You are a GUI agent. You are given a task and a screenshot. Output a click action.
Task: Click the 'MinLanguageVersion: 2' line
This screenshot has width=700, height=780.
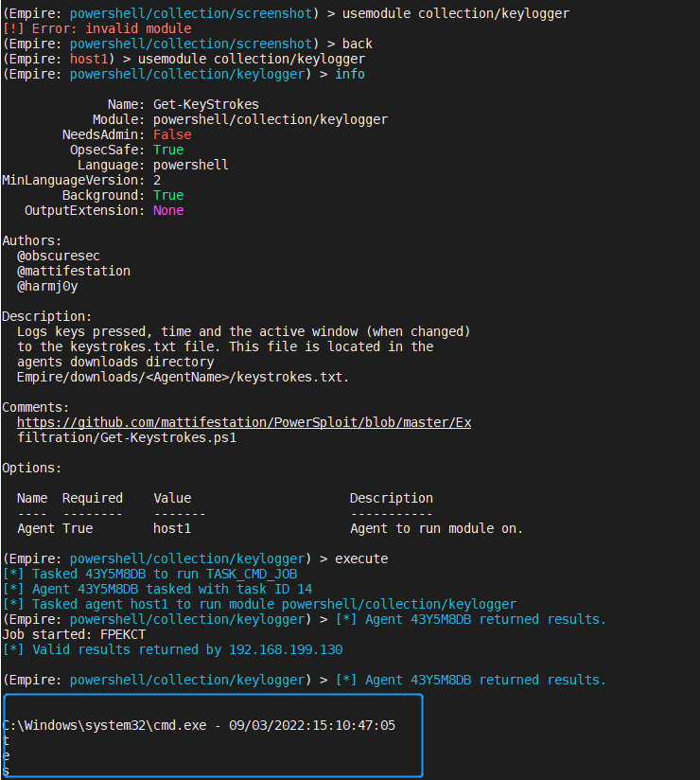point(81,180)
